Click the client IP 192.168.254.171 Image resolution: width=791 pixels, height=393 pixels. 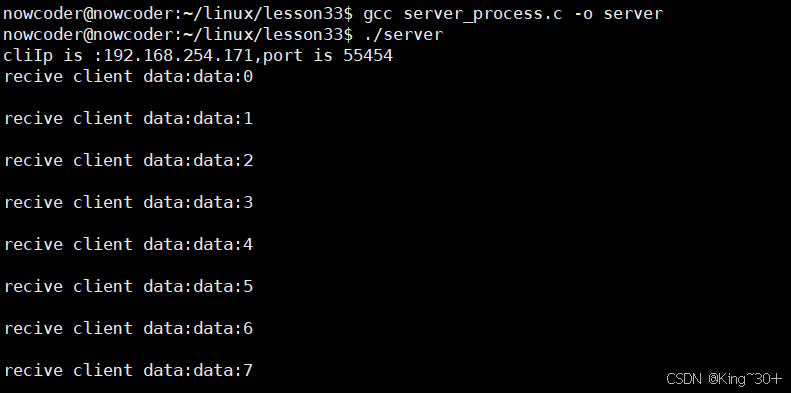point(178,55)
